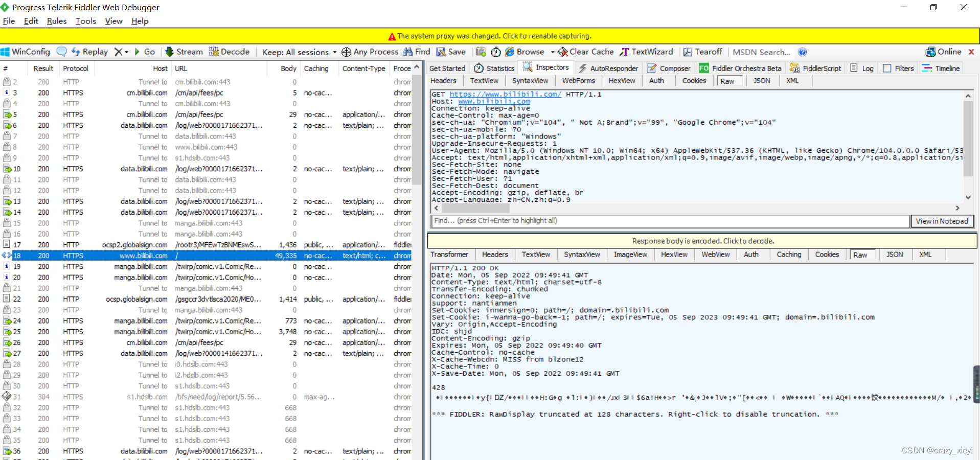Save sessions via toolbar Save
980x460 pixels.
[x=451, y=52]
